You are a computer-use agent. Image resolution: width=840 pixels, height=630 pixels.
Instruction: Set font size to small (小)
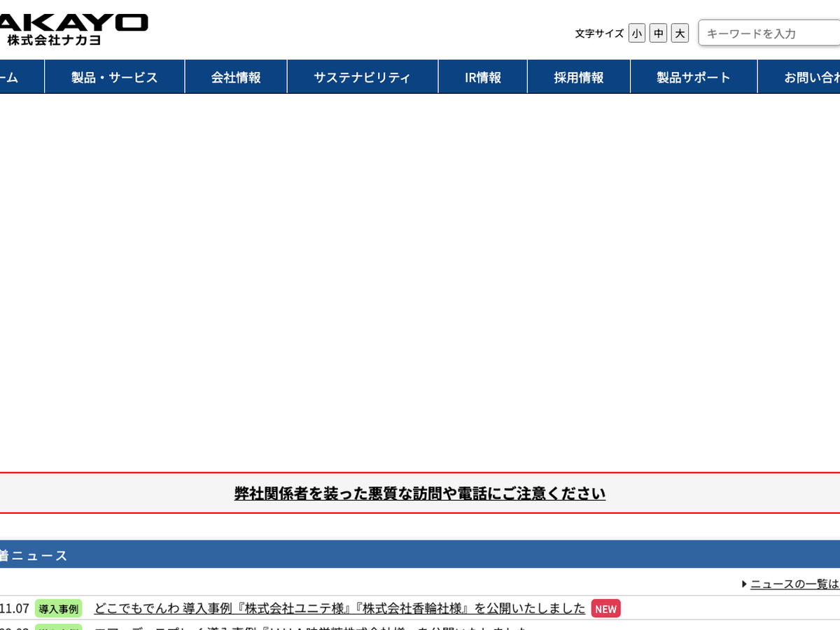(636, 34)
